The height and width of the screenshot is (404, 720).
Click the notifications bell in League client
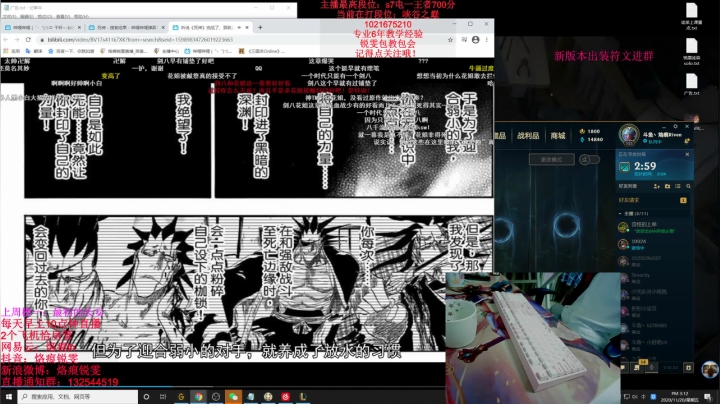pyautogui.click(x=686, y=141)
